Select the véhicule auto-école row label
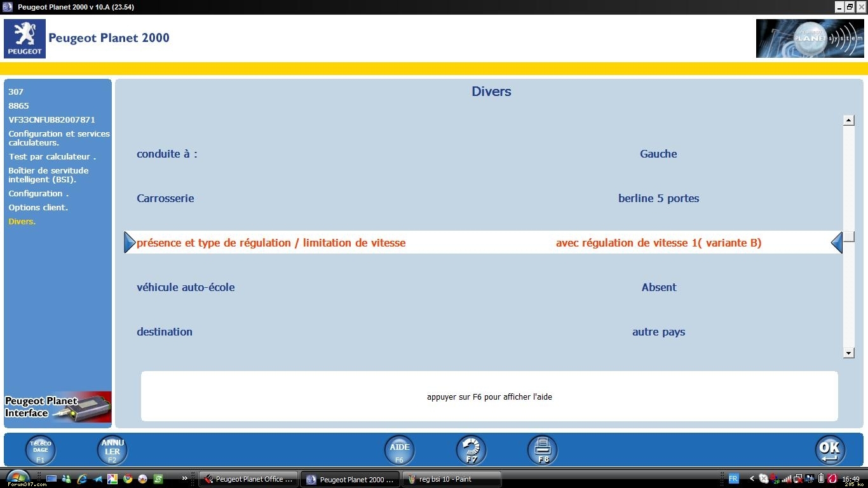Screen dimensions: 868x488 (186, 287)
